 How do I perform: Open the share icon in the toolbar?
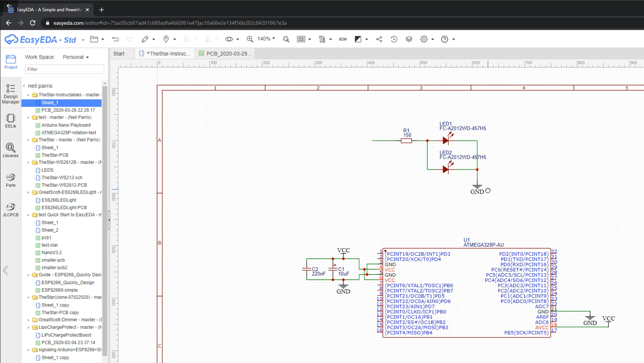379,39
